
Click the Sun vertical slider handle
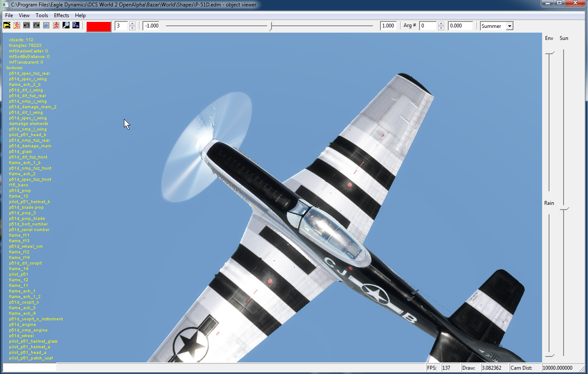[x=564, y=208]
